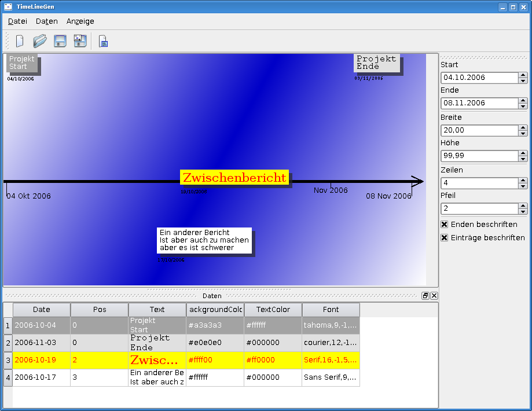Click the save floppy disk icon
This screenshot has width=532, height=411.
[x=60, y=41]
